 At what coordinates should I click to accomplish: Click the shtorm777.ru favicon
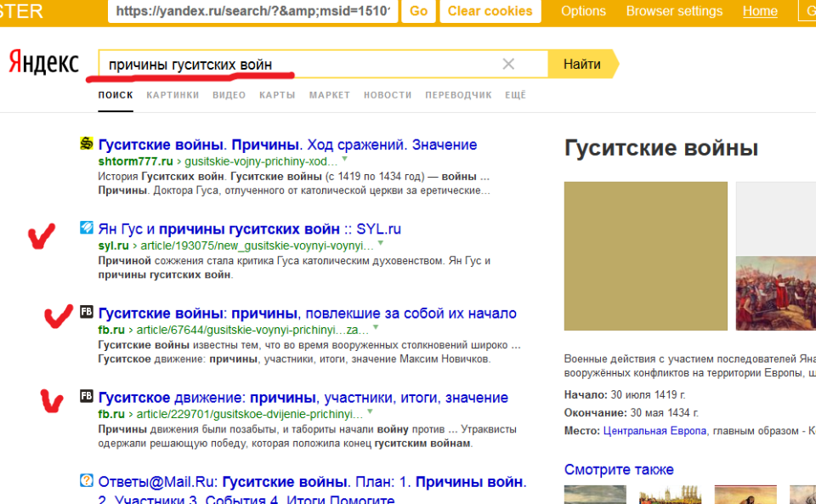(x=87, y=143)
